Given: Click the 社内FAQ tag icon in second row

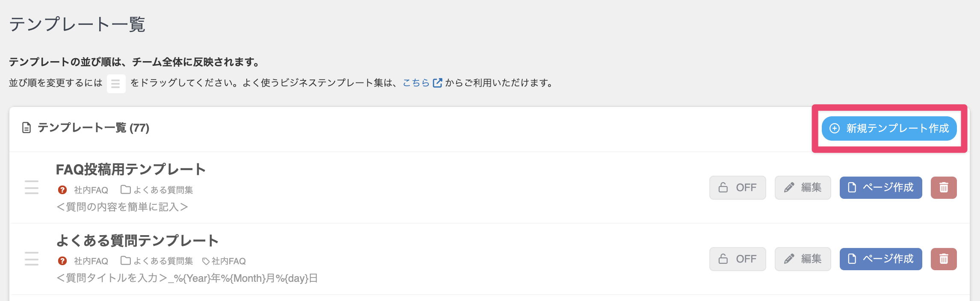Looking at the screenshot, I should pyautogui.click(x=206, y=261).
